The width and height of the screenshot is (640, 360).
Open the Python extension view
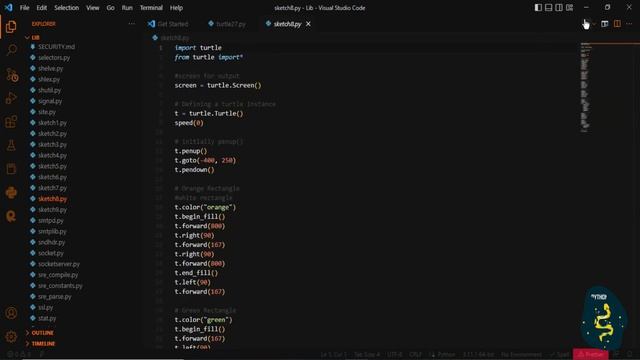click(x=11, y=193)
